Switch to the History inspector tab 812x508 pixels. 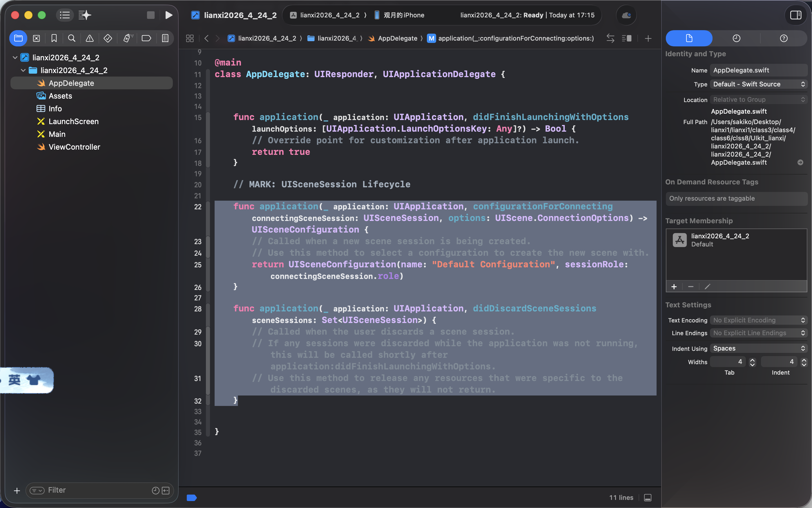click(736, 38)
